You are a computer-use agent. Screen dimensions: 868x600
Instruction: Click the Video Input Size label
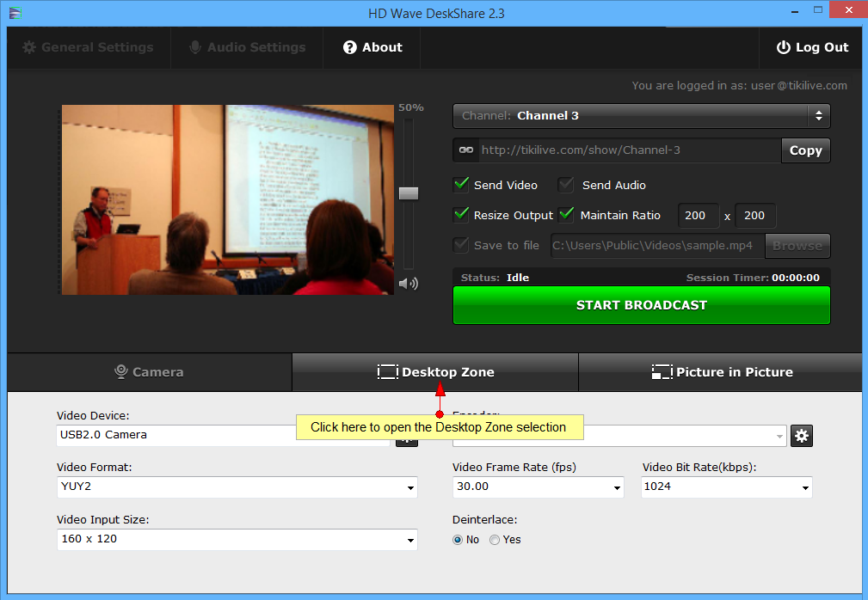103,520
